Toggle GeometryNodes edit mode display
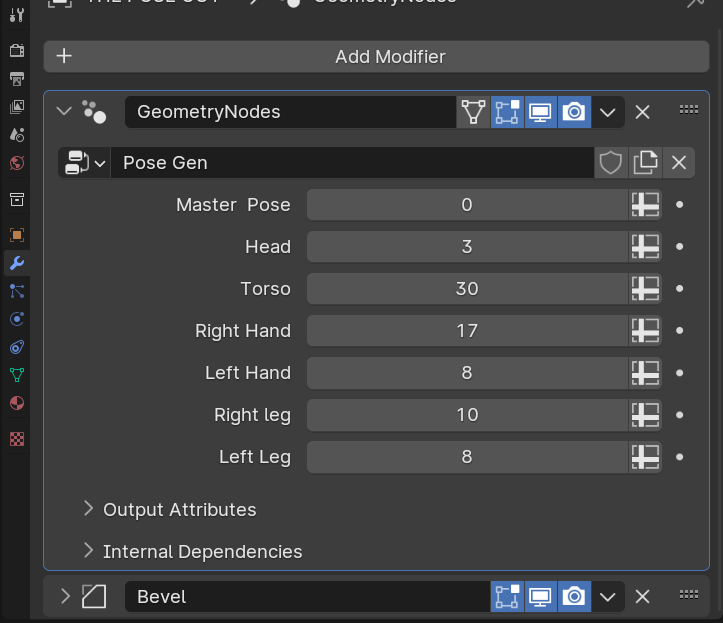 click(507, 112)
